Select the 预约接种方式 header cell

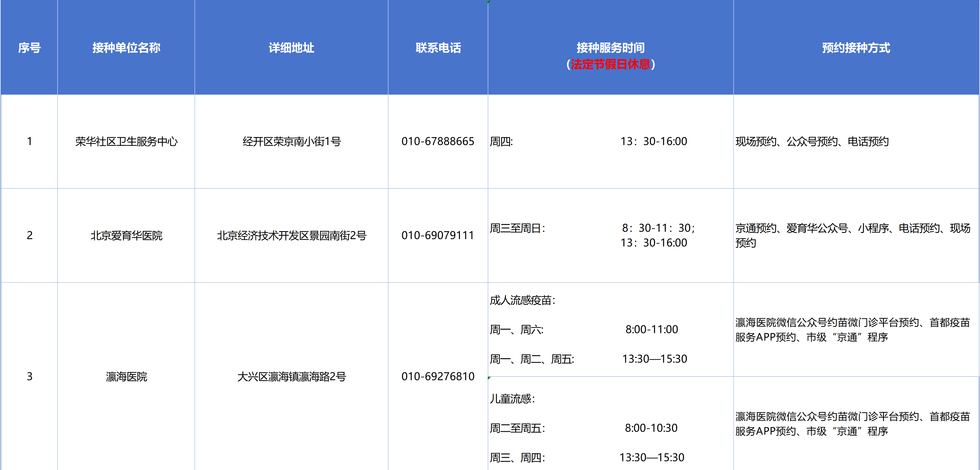tap(856, 48)
